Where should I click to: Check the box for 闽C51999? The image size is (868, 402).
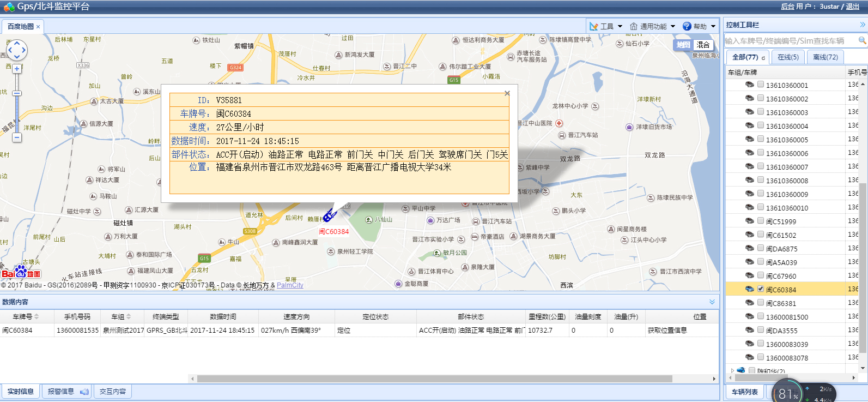pos(761,220)
